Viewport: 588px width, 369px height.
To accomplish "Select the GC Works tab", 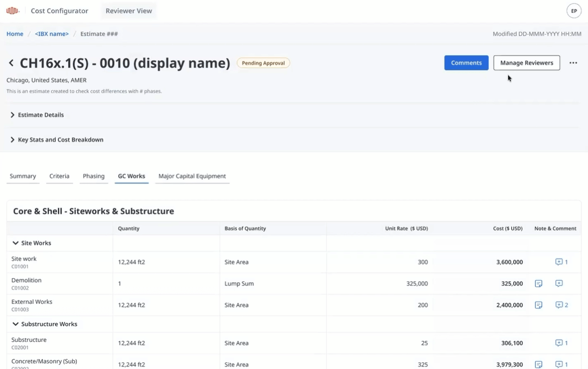I will click(x=132, y=176).
